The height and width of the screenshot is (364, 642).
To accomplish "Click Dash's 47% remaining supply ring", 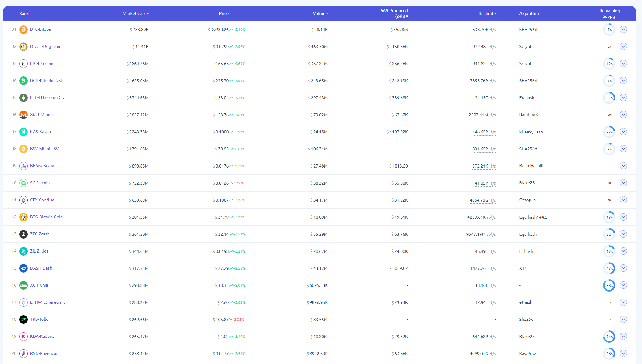I will (609, 268).
